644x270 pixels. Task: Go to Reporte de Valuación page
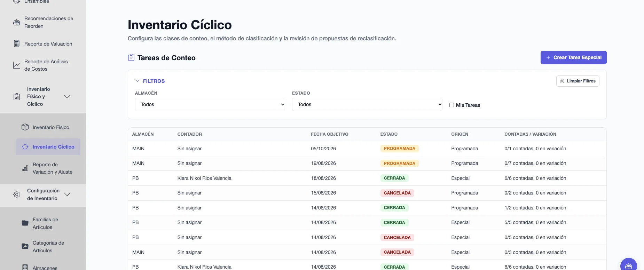point(48,44)
